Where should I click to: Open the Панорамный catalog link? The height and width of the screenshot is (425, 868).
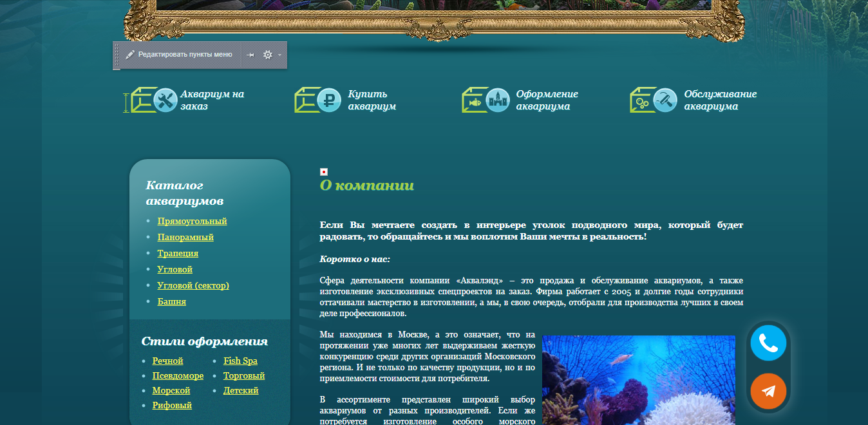coord(185,237)
